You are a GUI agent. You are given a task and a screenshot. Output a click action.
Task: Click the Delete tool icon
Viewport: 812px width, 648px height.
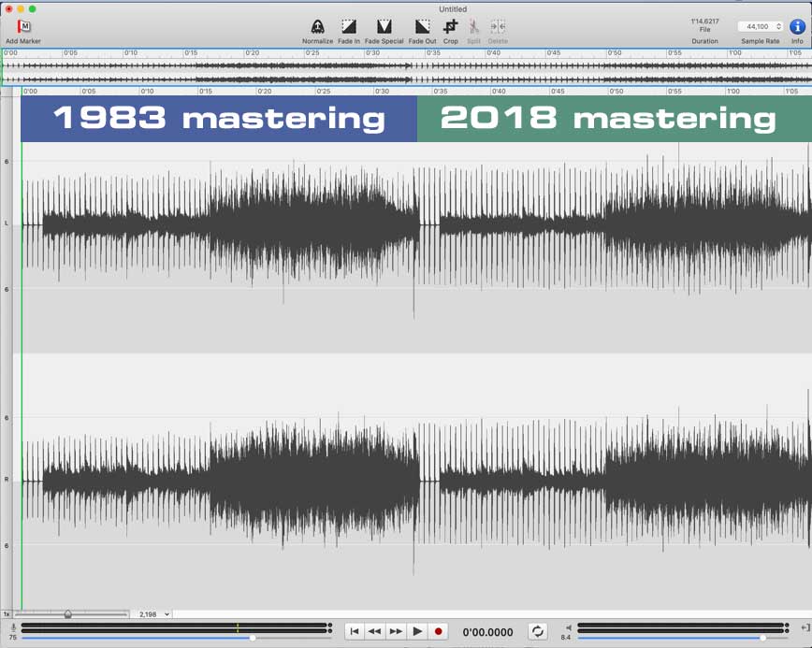[497, 26]
